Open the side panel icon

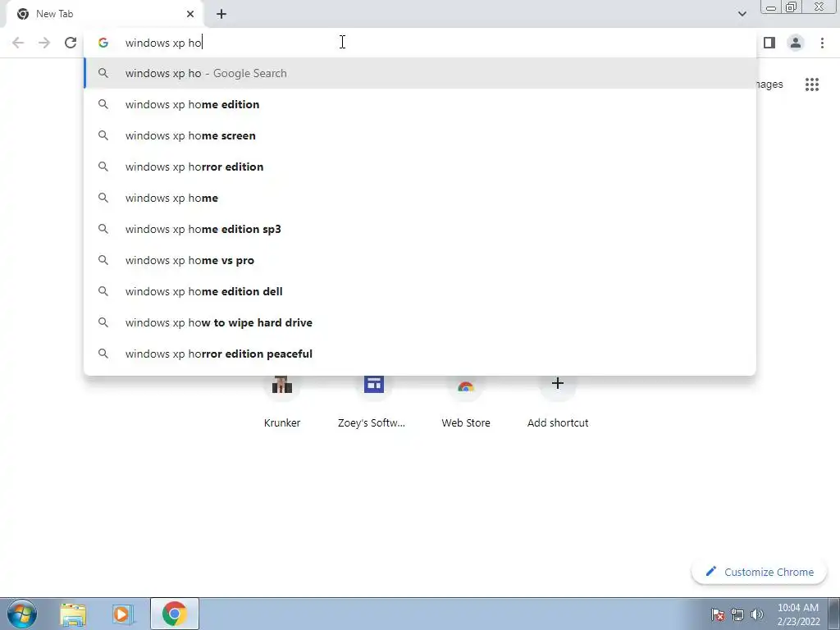point(769,43)
